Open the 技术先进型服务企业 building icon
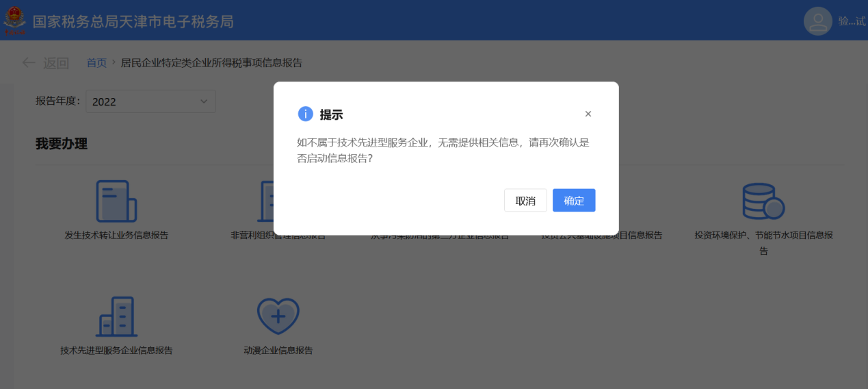Viewport: 868px width, 389px height. [116, 316]
